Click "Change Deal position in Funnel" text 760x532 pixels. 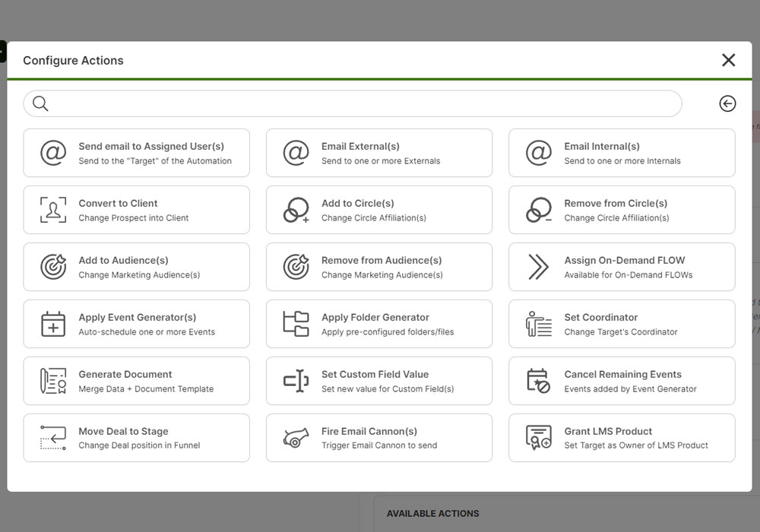pyautogui.click(x=139, y=445)
